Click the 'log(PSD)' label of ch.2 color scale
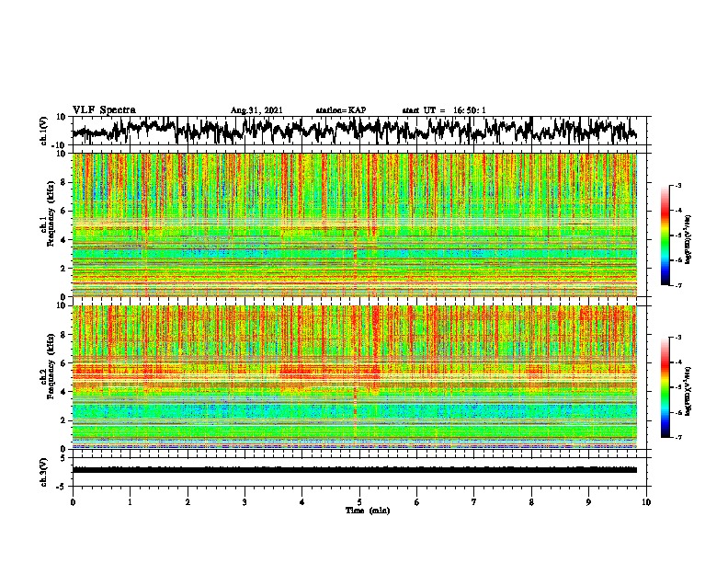 (x=688, y=392)
